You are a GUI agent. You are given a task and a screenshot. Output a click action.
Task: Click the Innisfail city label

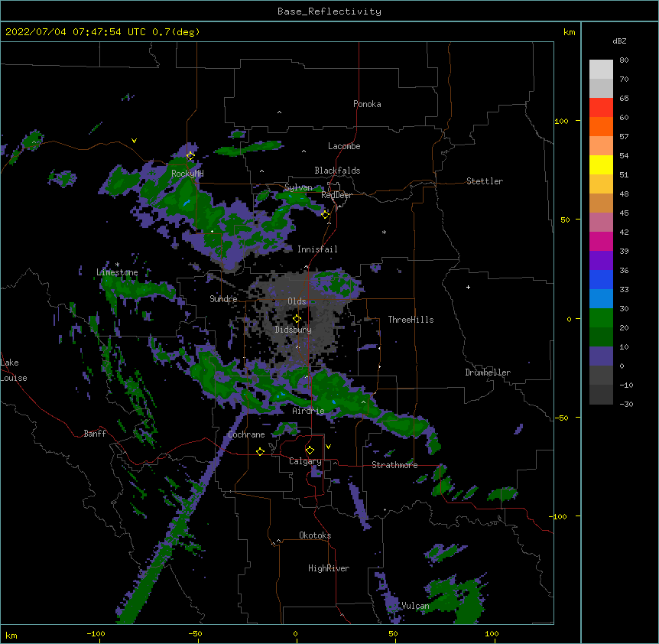pos(317,249)
